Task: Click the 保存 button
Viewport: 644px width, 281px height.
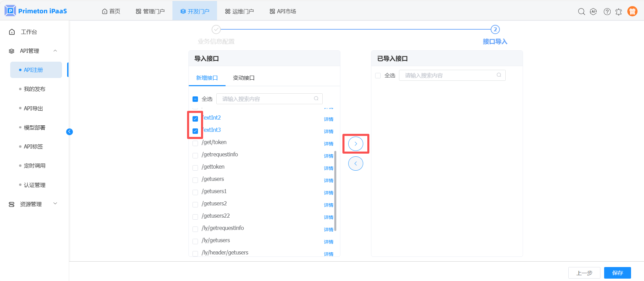Action: coord(617,273)
